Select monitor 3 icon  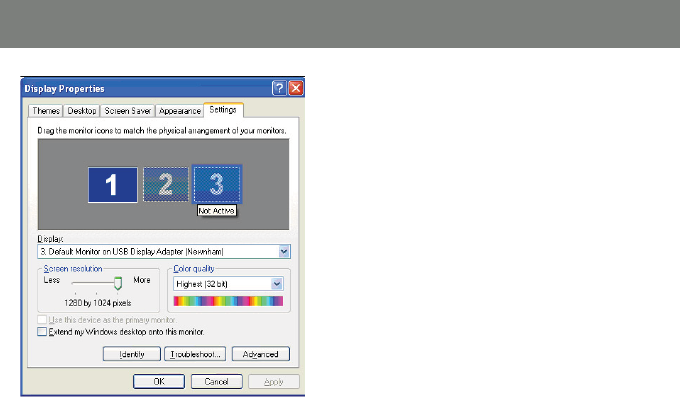click(217, 184)
